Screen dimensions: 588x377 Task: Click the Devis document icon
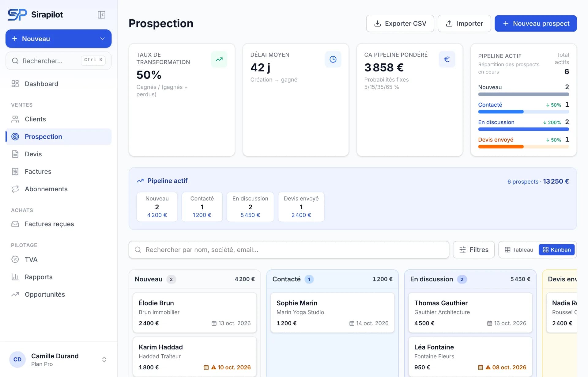click(15, 154)
